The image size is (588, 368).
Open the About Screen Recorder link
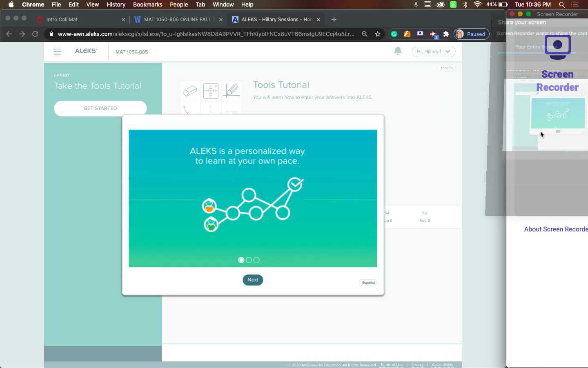pos(556,229)
